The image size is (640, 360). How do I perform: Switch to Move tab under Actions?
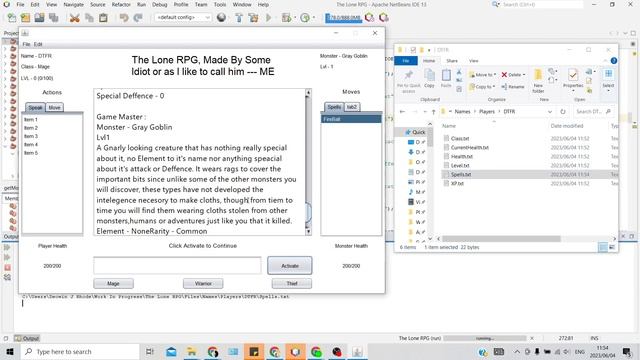pos(54,107)
